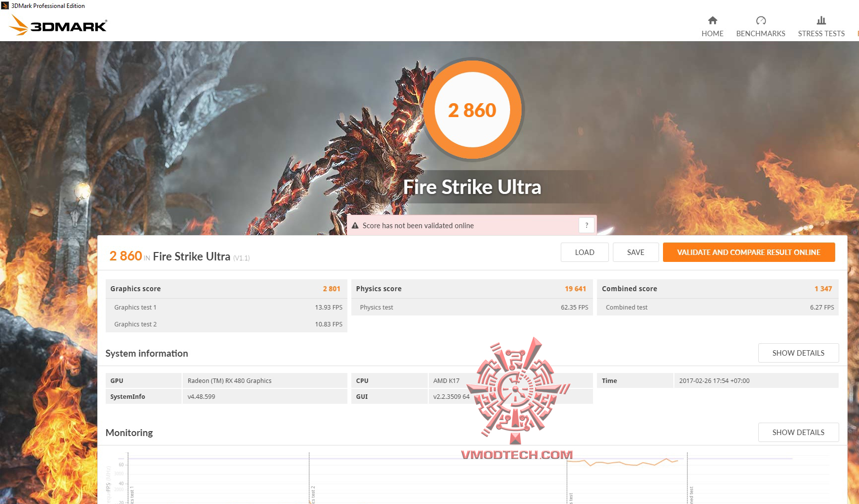Screen dimensions: 859x504
Task: Click Validate and Compare Result Online
Action: tap(748, 252)
